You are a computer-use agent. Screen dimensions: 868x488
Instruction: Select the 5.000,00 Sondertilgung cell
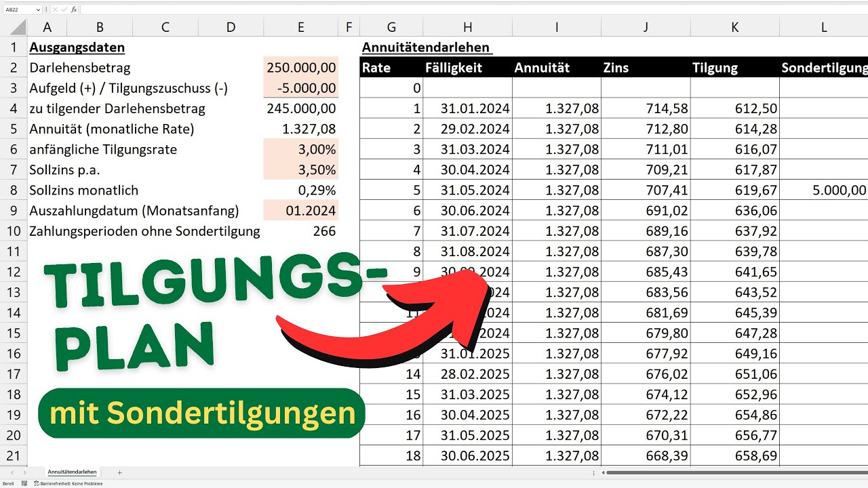pos(824,190)
